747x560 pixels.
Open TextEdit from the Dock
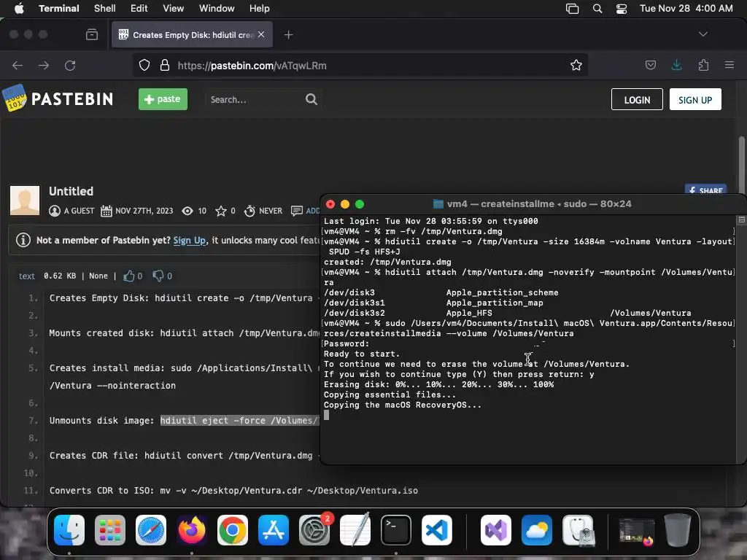point(355,530)
